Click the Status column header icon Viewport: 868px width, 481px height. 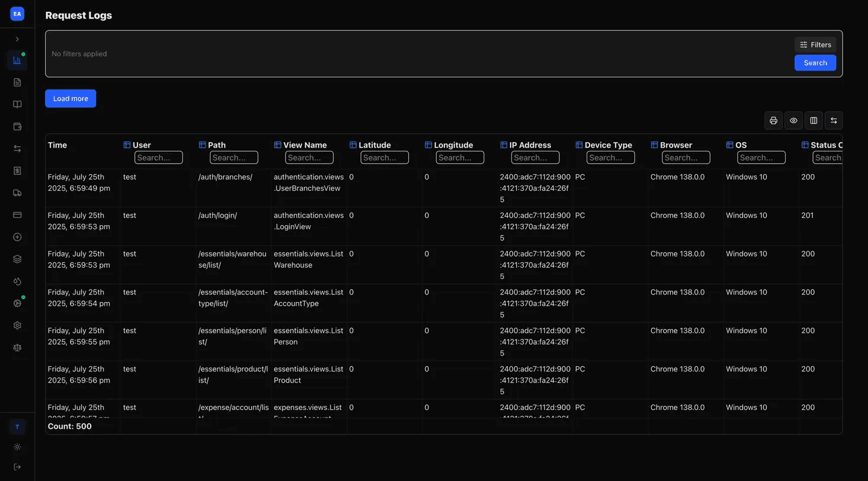click(x=805, y=145)
